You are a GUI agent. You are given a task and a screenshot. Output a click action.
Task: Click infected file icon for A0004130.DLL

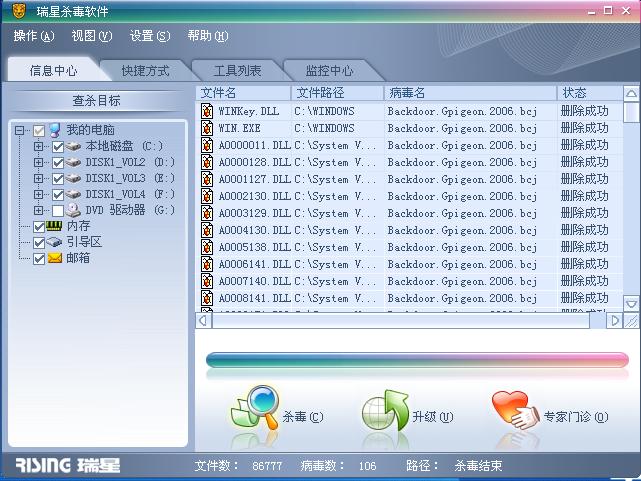[207, 230]
